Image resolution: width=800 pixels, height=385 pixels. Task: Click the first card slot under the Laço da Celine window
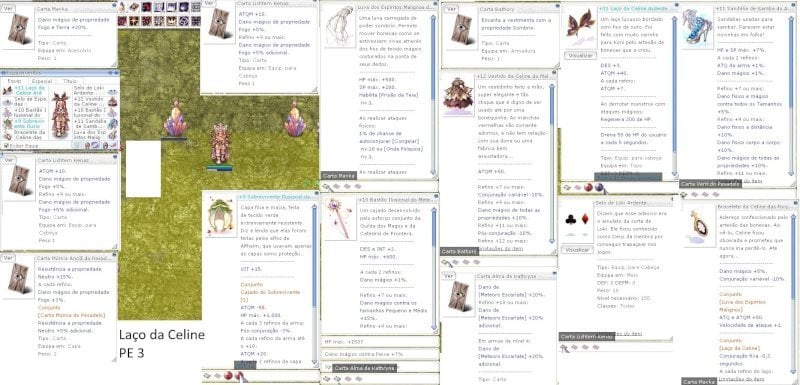pyautogui.click(x=567, y=188)
